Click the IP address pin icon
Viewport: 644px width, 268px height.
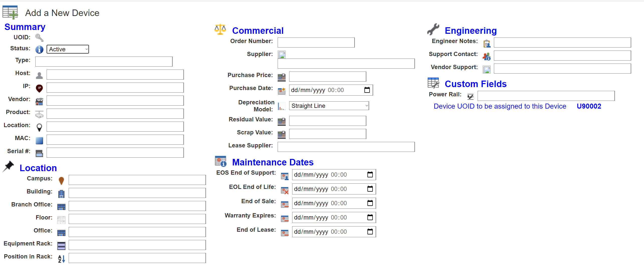click(39, 88)
